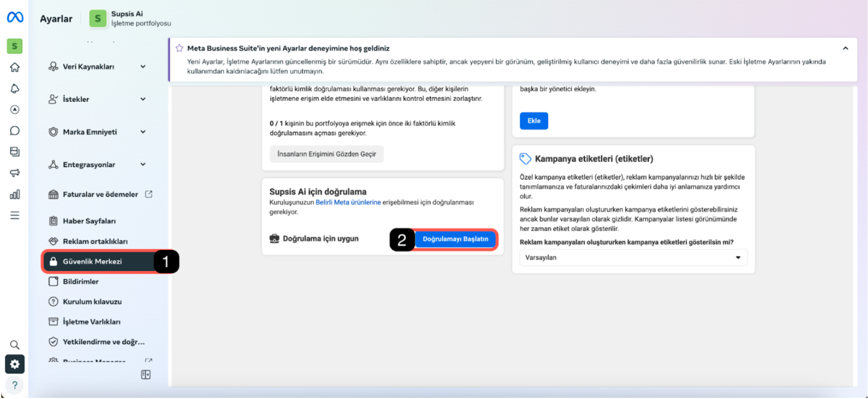The height and width of the screenshot is (399, 868).
Task: Follow Belirli Meta ürünlerine link
Action: coord(348,202)
